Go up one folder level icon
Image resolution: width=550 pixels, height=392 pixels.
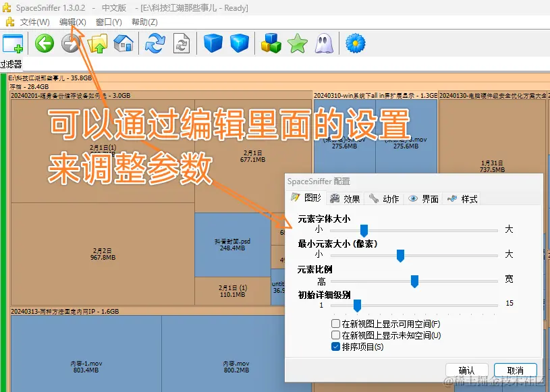[97, 43]
